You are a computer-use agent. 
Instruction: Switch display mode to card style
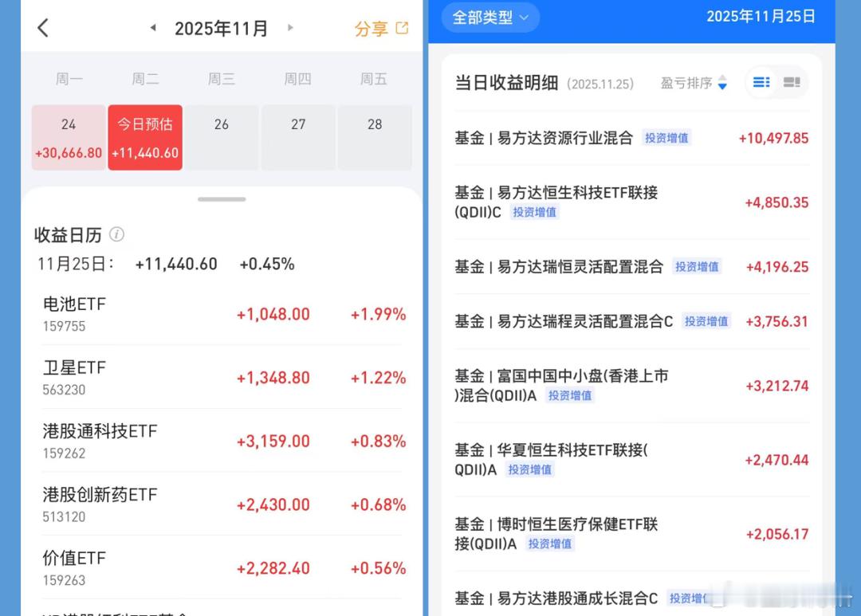[791, 82]
